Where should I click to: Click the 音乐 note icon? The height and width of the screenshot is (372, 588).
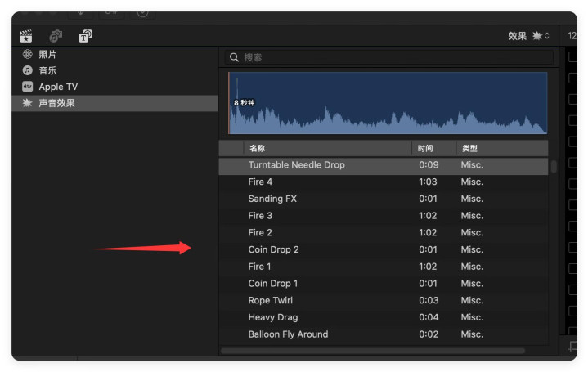point(27,70)
